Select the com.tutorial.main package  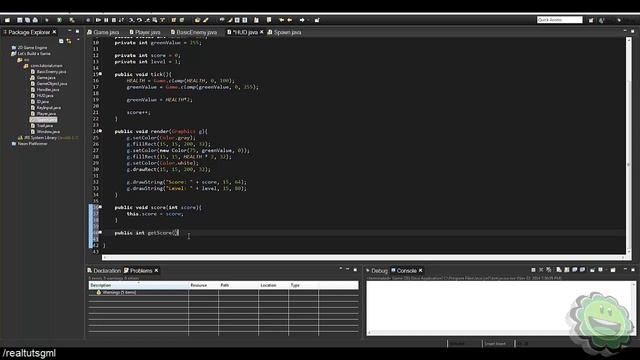click(x=43, y=66)
